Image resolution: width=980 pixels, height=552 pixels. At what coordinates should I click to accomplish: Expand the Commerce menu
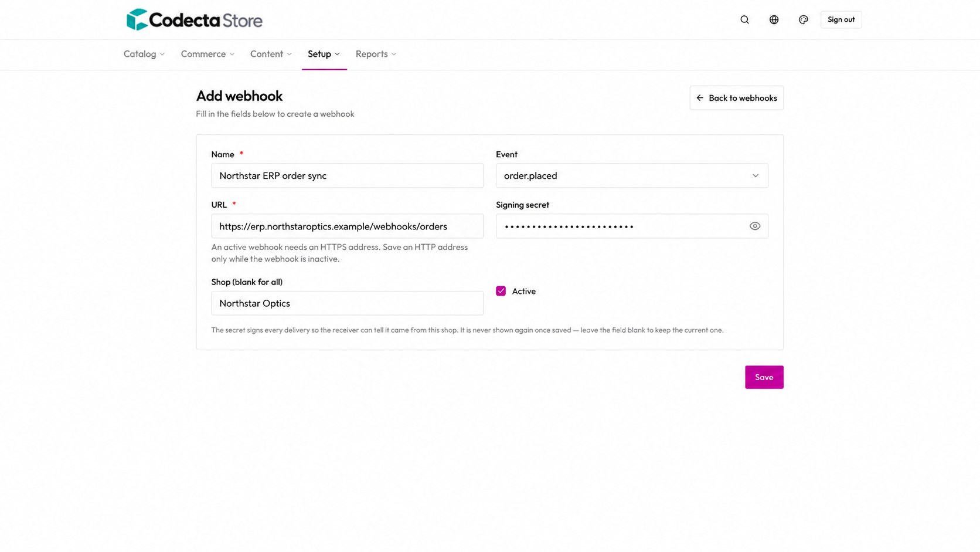coord(207,54)
